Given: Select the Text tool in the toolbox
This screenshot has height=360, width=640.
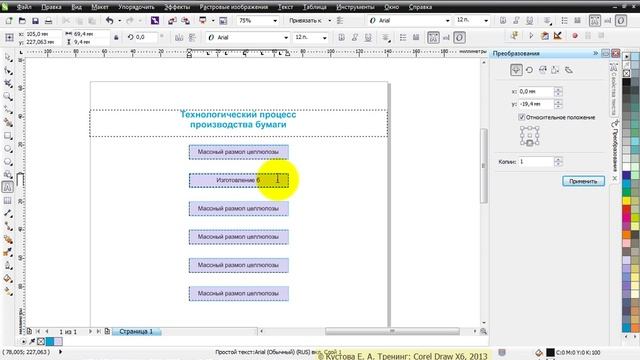Looking at the screenshot, I should click(x=8, y=187).
